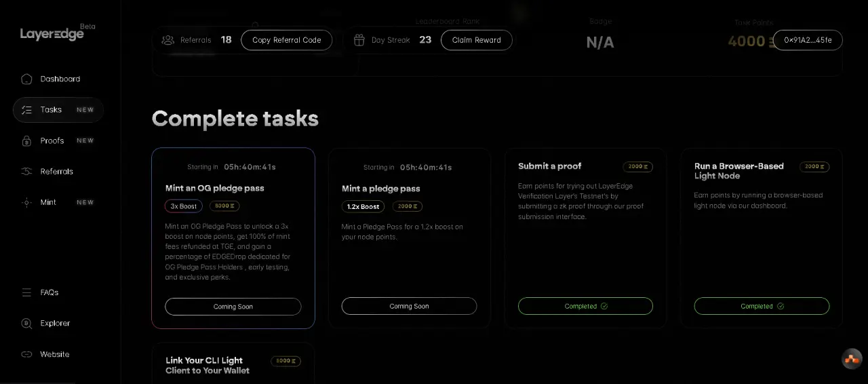This screenshot has width=868, height=384.
Task: Click the NEW tag beside Tasks
Action: click(85, 110)
